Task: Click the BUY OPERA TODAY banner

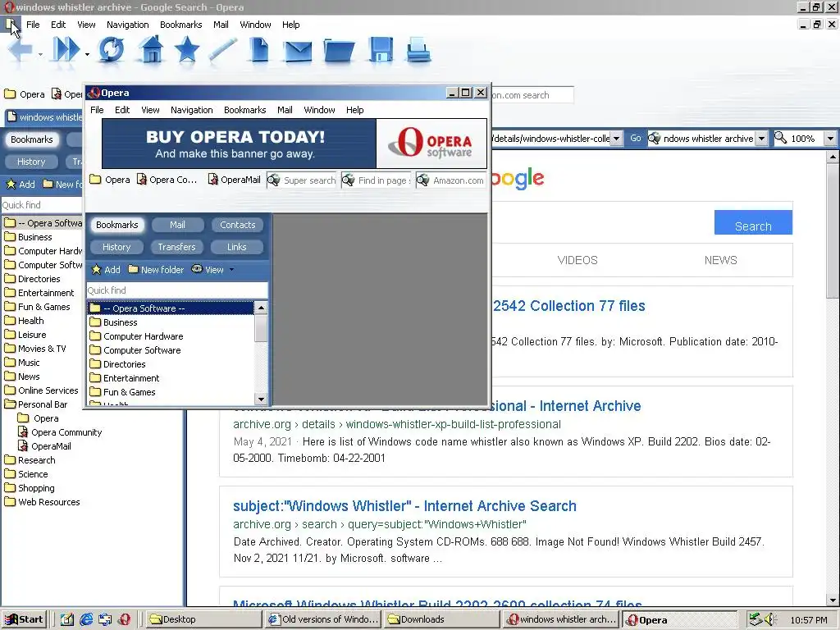Action: pos(239,144)
